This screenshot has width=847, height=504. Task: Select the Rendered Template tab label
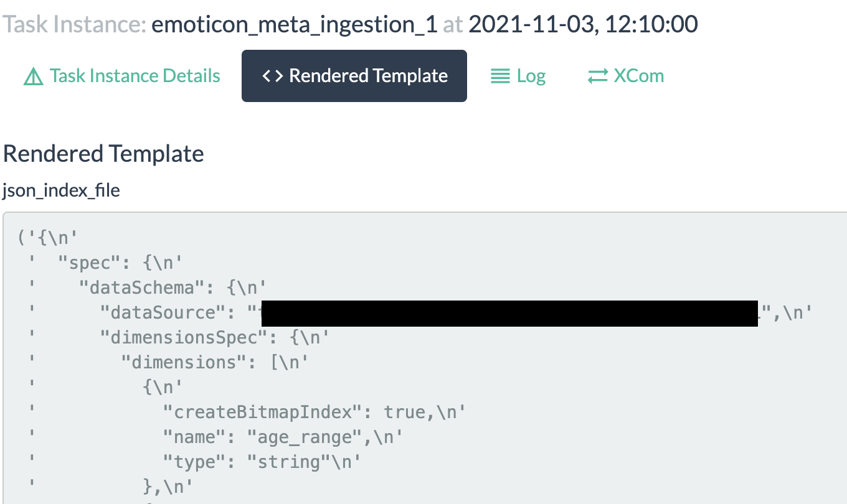coord(369,76)
